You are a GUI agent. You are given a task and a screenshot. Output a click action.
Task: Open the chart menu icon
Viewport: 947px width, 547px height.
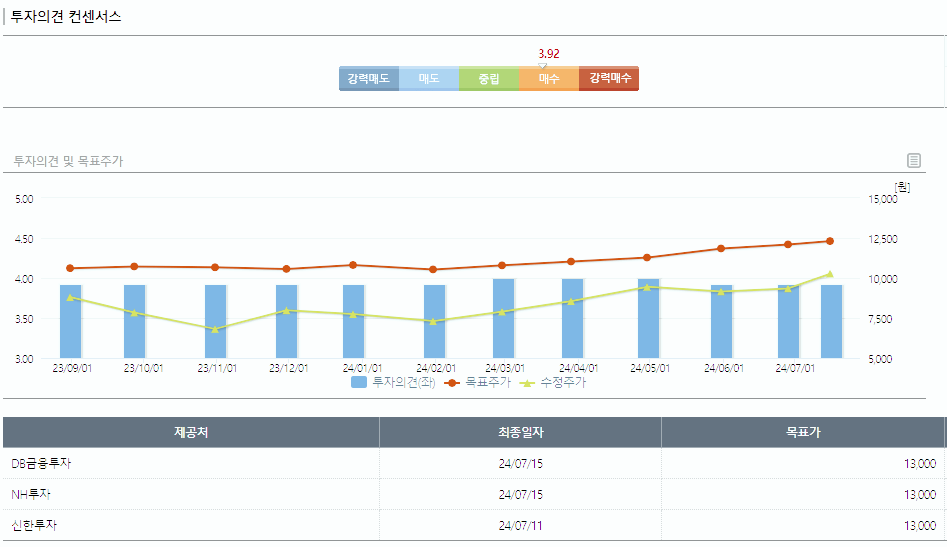click(x=914, y=160)
